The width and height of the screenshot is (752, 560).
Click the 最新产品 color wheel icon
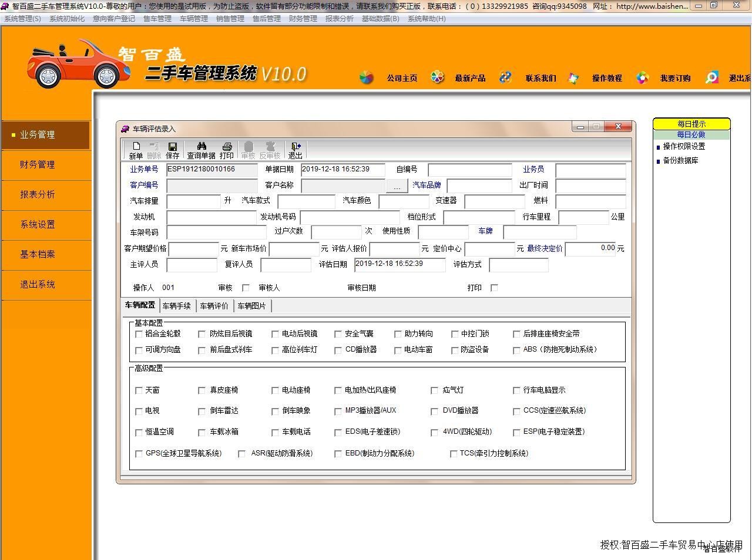(437, 77)
